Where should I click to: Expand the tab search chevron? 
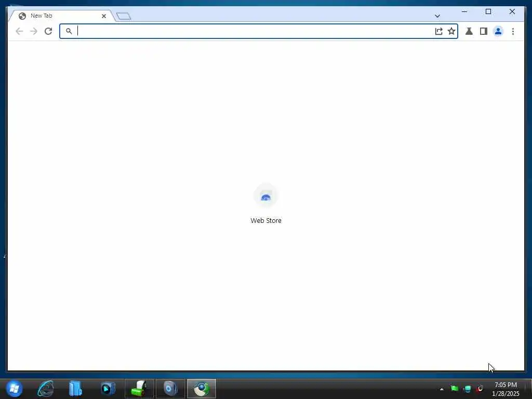click(437, 16)
